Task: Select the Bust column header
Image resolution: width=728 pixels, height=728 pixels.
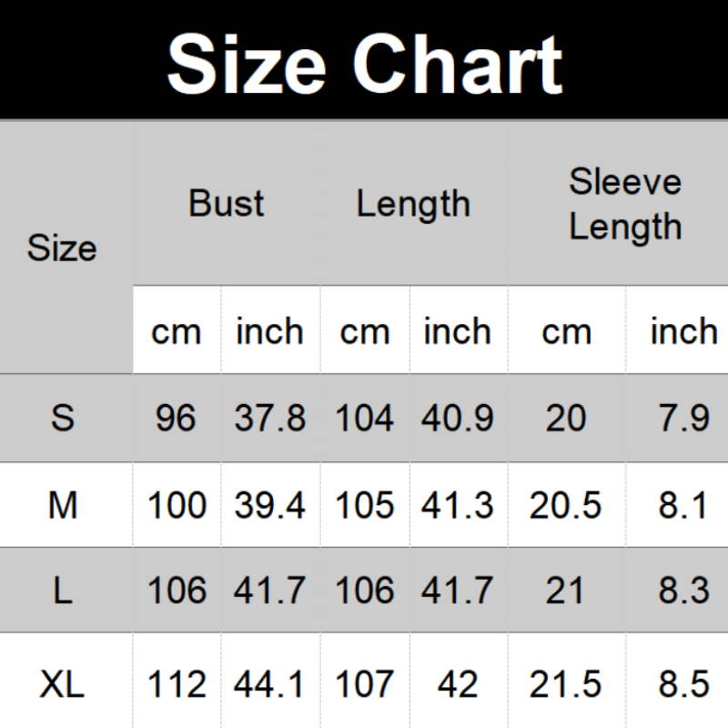Action: (x=227, y=204)
